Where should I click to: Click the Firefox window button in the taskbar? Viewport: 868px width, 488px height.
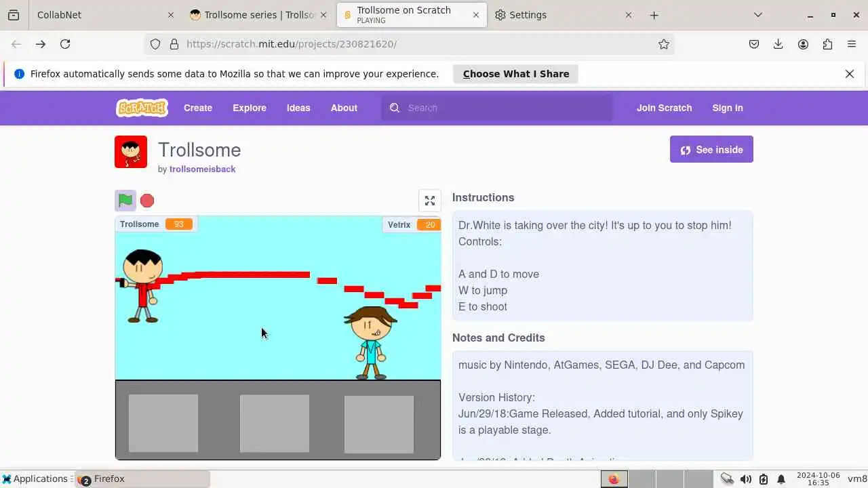point(142,479)
